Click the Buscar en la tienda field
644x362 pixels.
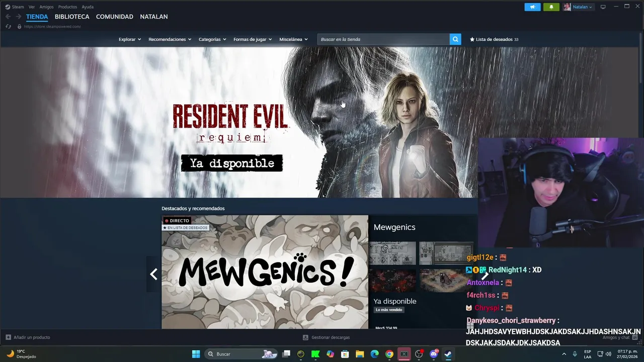[383, 39]
